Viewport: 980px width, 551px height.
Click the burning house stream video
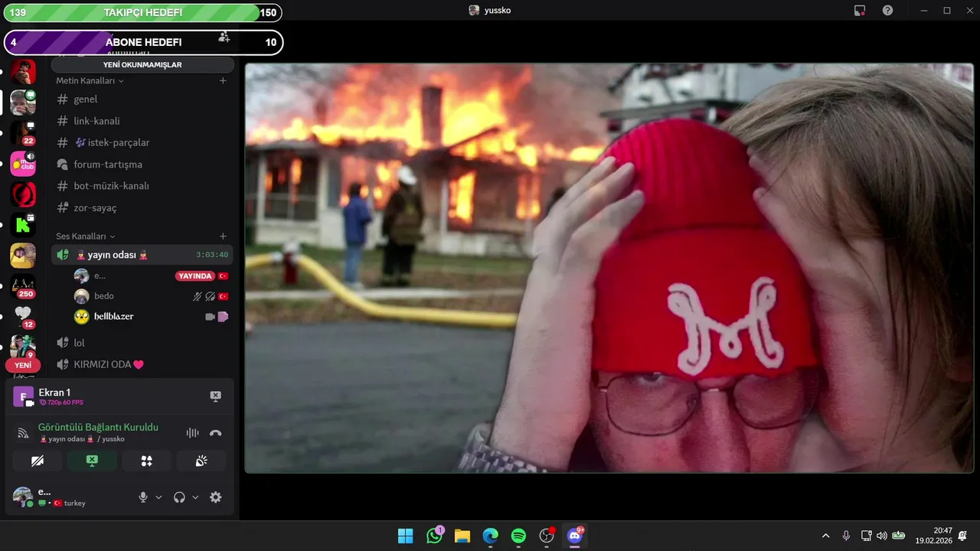609,268
